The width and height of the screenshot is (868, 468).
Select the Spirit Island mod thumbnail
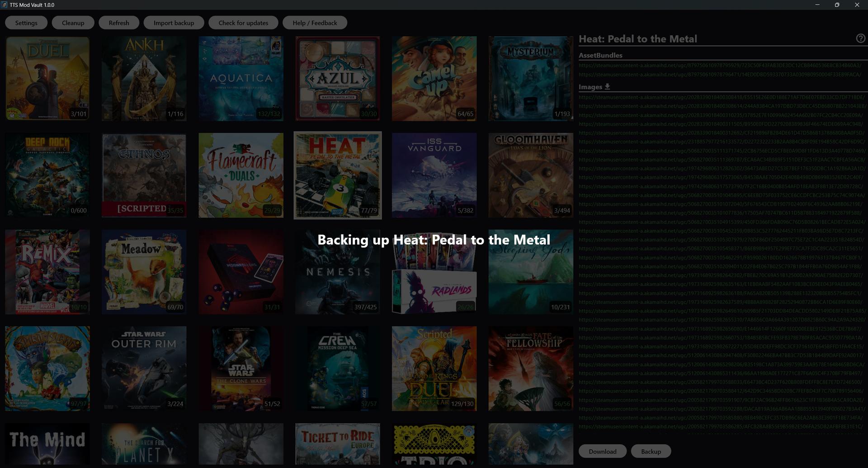[47, 369]
